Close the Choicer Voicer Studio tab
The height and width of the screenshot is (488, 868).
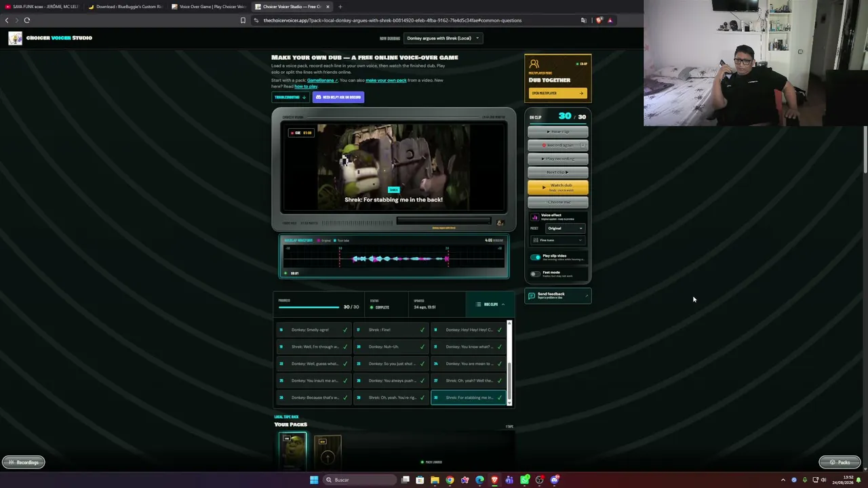pos(328,7)
